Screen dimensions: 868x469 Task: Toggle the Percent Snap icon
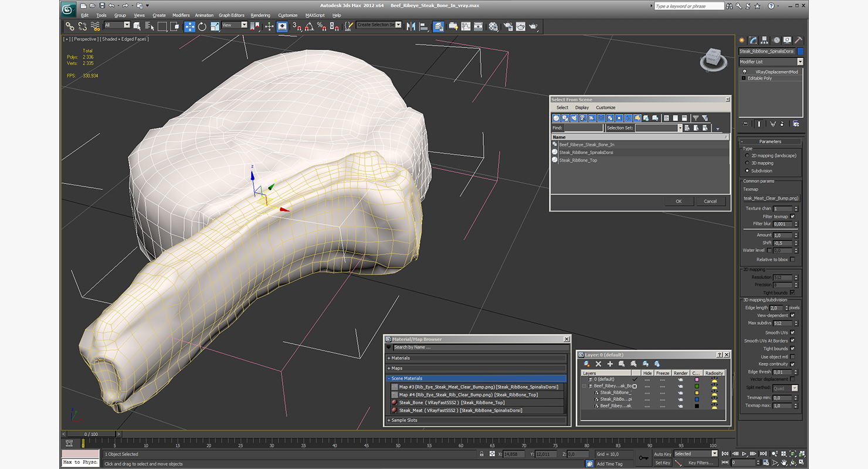tap(321, 26)
